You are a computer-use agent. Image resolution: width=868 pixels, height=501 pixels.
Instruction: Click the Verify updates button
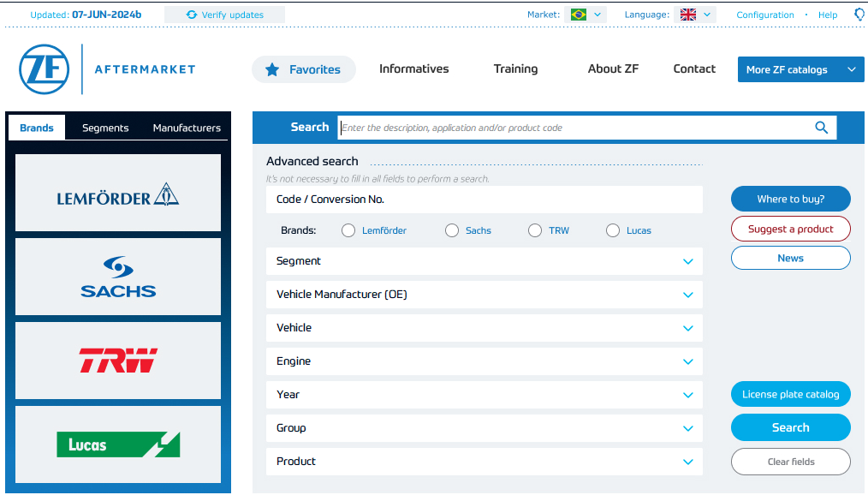click(x=225, y=15)
